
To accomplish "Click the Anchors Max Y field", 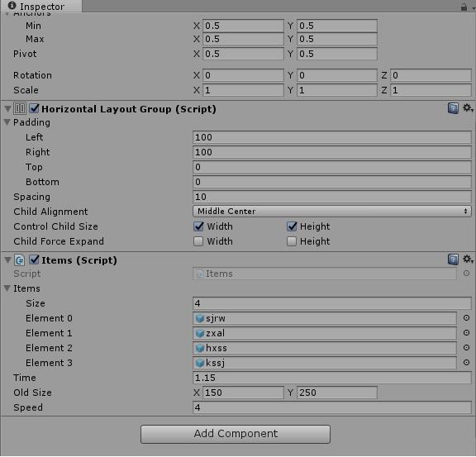I will pos(337,39).
